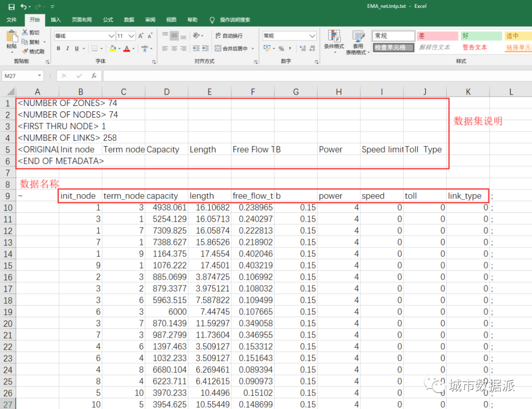
Task: Open the fill color dropdown arrow
Action: (119, 49)
